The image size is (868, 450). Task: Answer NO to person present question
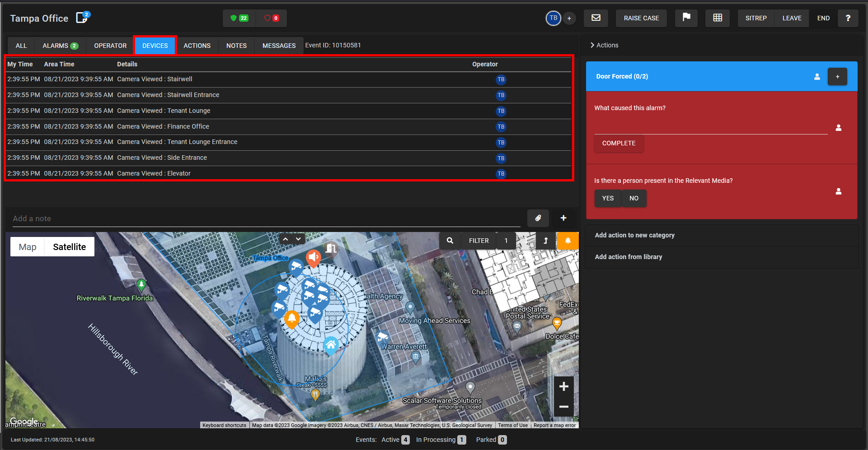click(x=634, y=198)
